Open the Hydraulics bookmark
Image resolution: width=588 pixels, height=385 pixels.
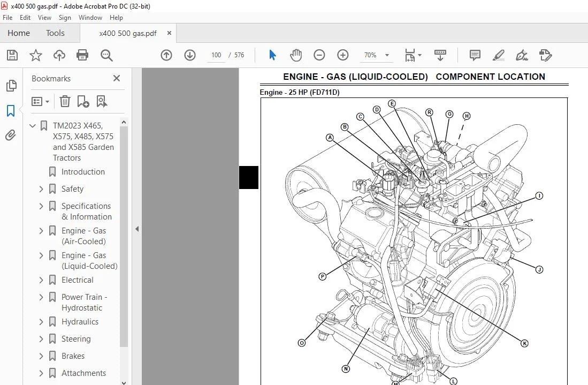pyautogui.click(x=80, y=322)
